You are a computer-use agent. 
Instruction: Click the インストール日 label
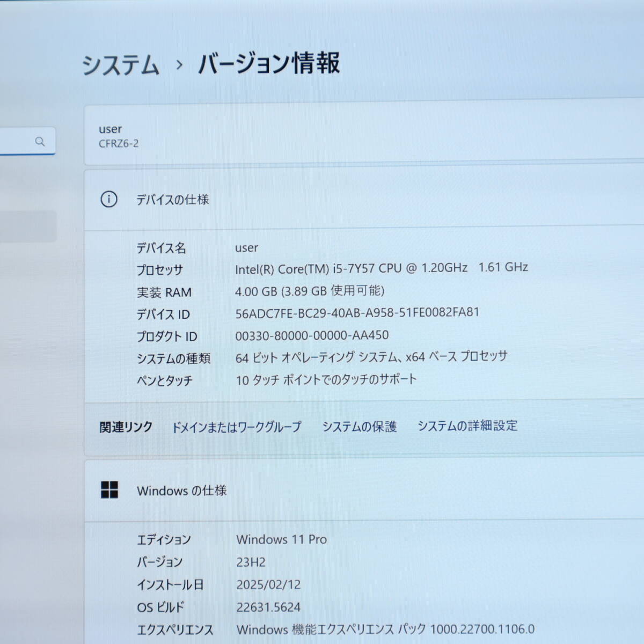pyautogui.click(x=170, y=585)
